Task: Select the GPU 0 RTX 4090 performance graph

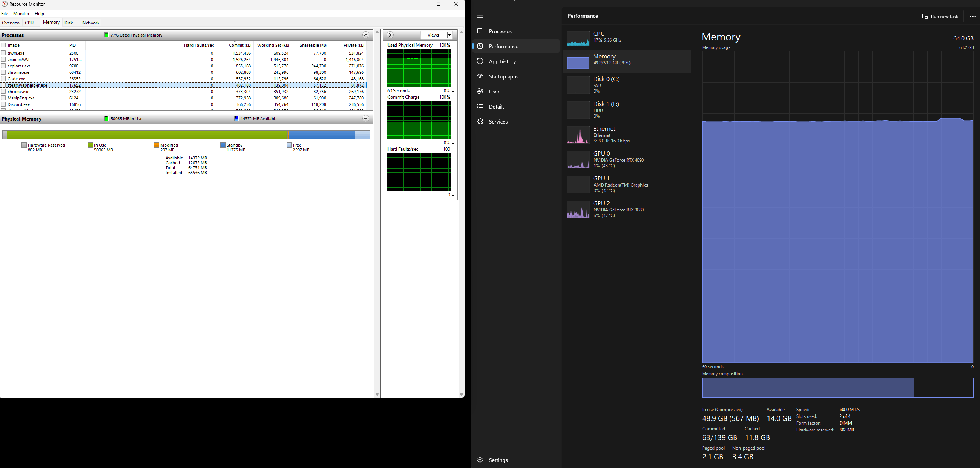Action: (x=578, y=159)
